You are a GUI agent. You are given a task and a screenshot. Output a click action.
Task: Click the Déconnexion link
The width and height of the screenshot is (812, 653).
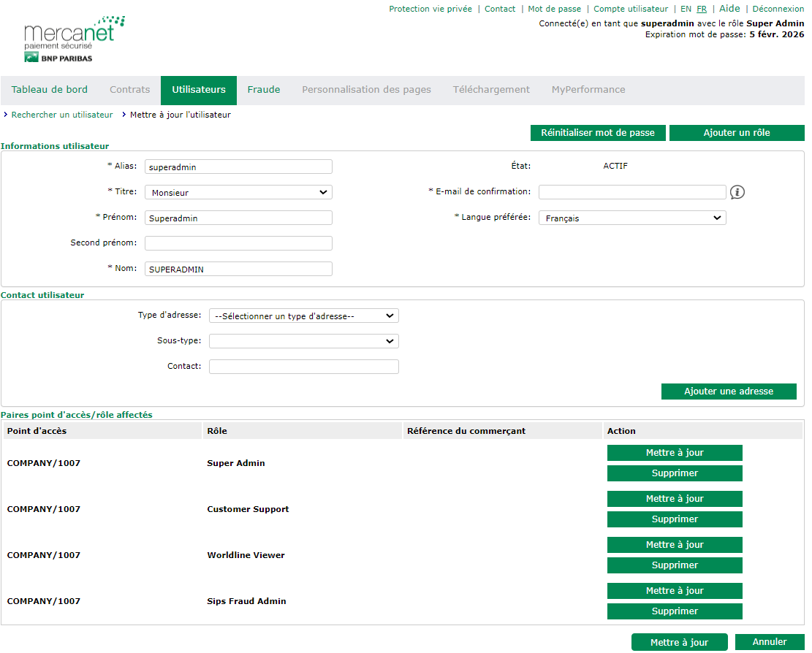(x=778, y=9)
